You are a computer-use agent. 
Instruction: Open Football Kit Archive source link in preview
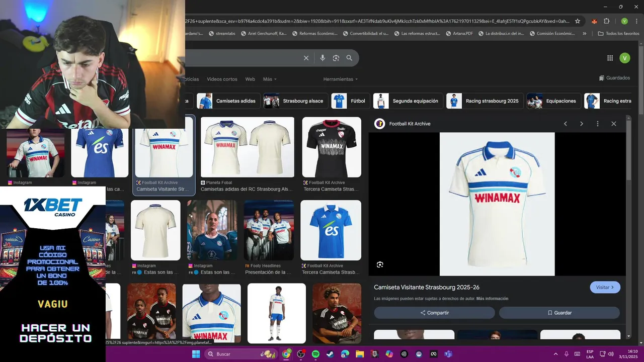point(410,124)
